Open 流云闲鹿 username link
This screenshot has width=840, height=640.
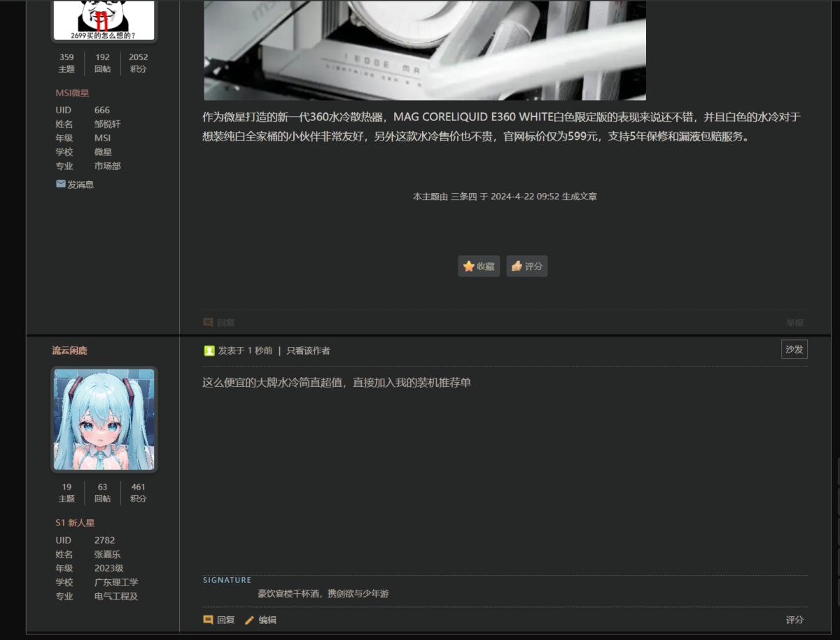(69, 350)
